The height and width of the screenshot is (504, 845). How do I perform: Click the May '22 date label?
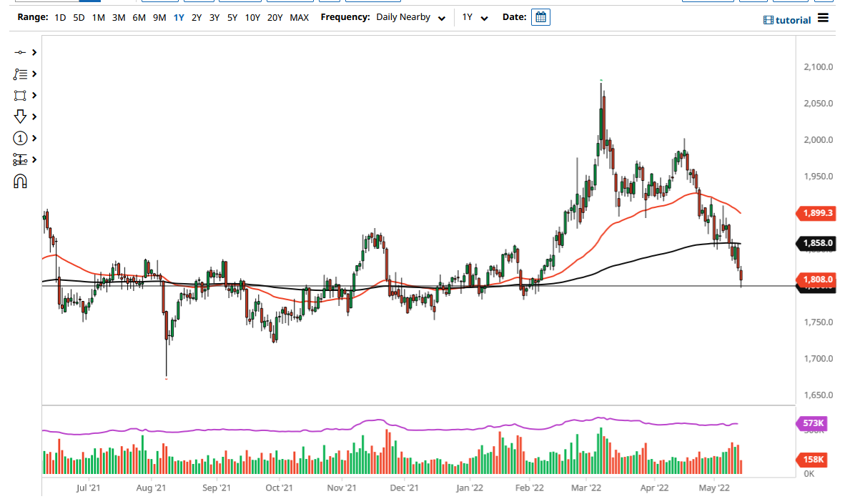714,488
